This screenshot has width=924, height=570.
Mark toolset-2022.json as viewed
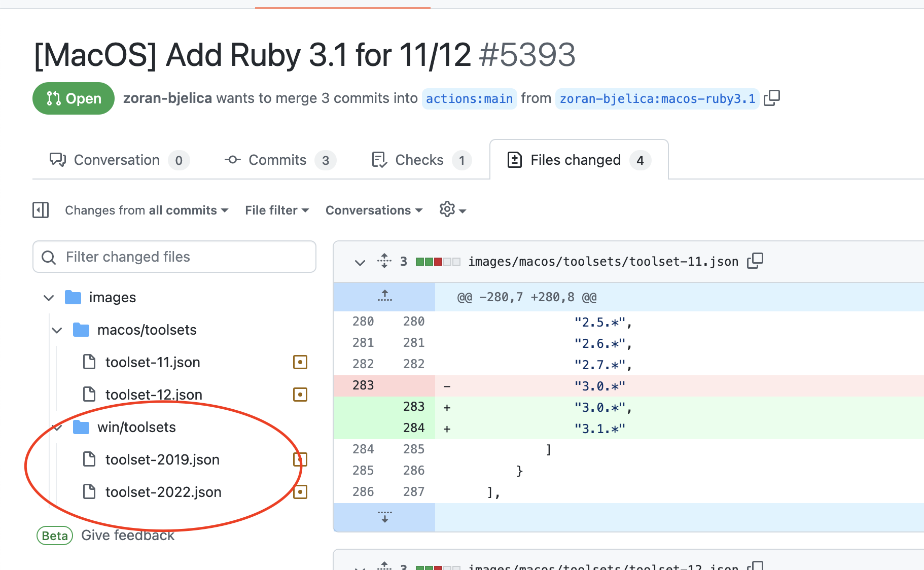[300, 491]
